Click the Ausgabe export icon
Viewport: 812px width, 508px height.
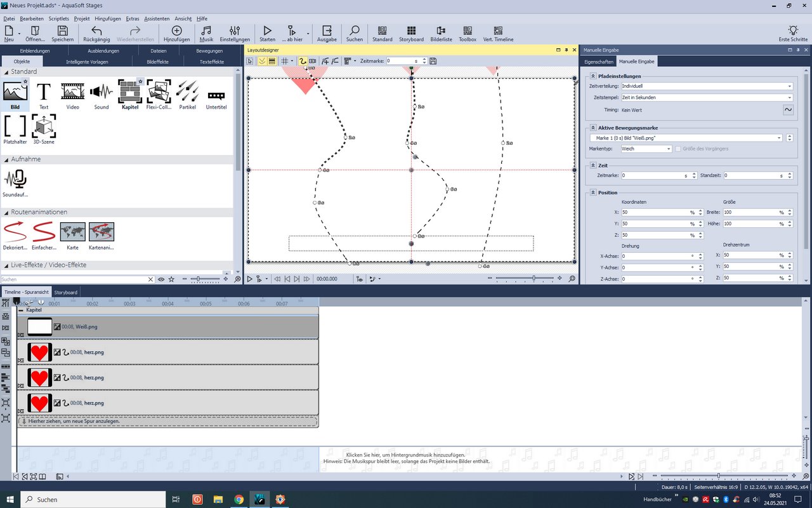[327, 31]
